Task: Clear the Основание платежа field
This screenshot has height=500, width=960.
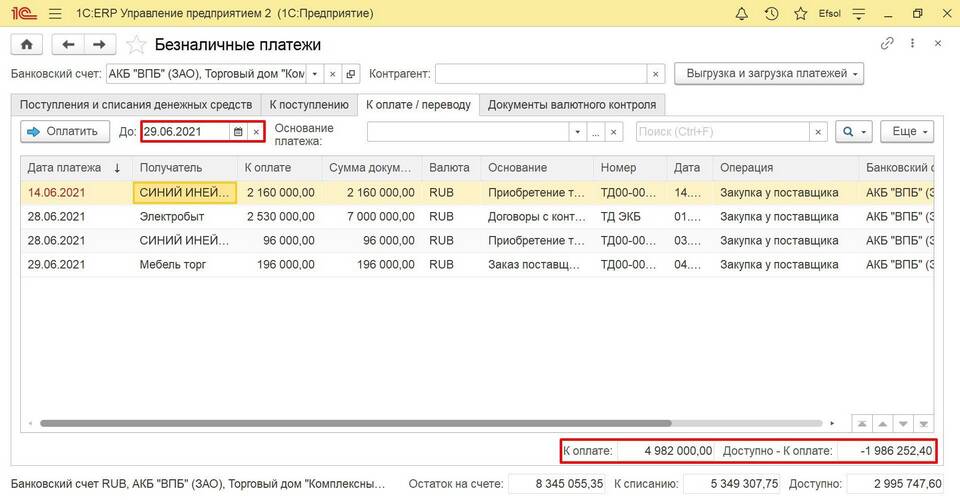Action: pyautogui.click(x=613, y=132)
